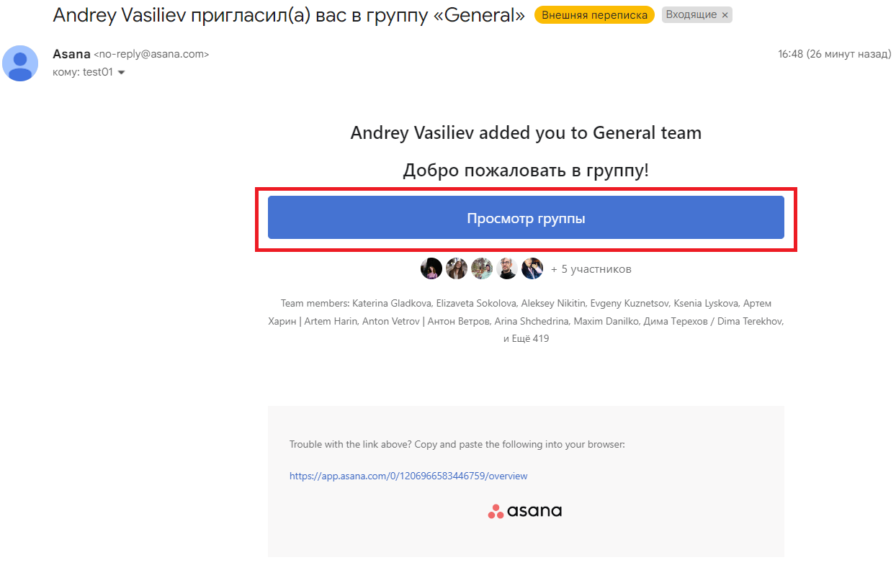Click the Добро пожаловать в группу heading
This screenshot has height=588, width=896.
coord(526,171)
